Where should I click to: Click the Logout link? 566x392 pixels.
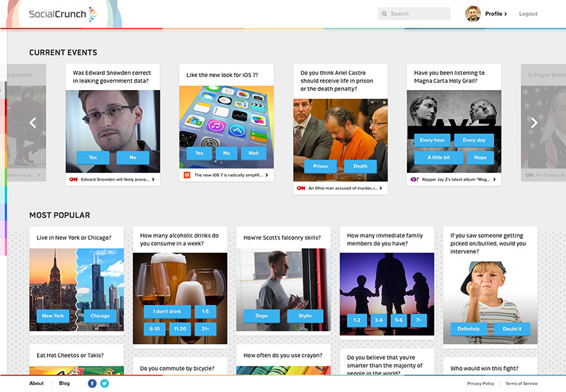(x=528, y=14)
